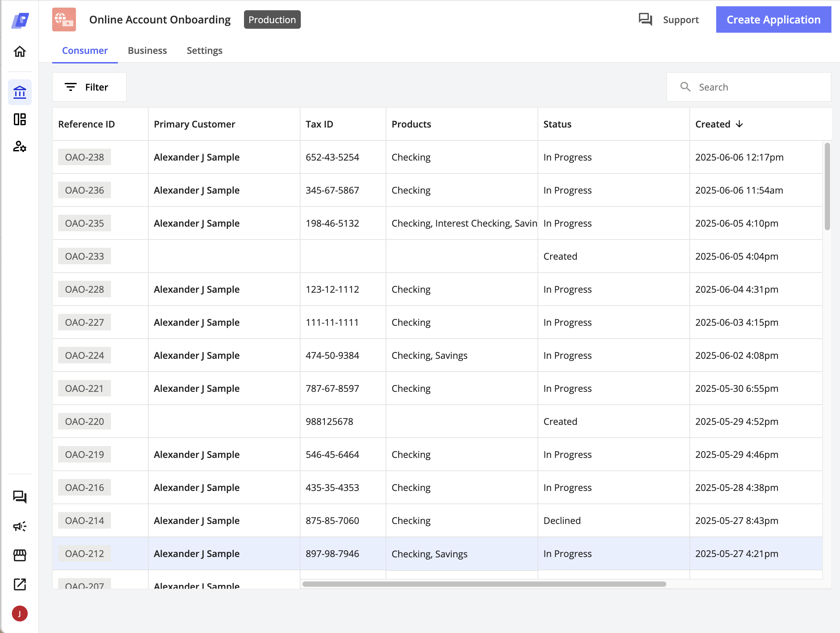Click the megaphone announcements icon
Viewport: 840px width, 633px height.
click(20, 526)
